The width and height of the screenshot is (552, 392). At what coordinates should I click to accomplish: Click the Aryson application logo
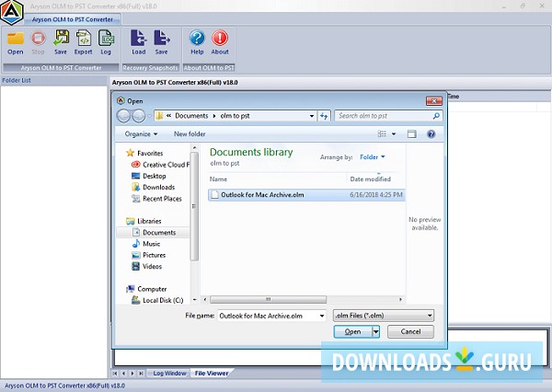point(12,12)
